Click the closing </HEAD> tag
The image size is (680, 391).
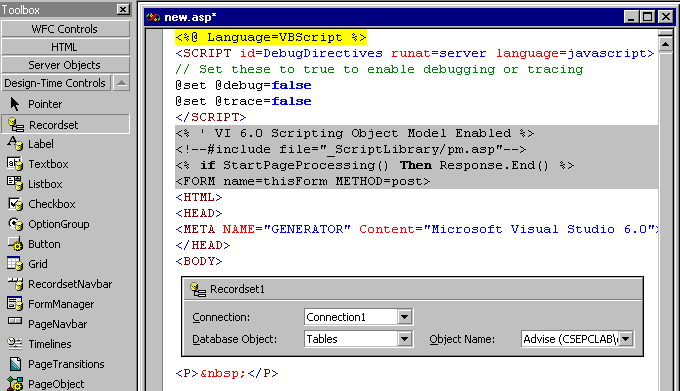pyautogui.click(x=203, y=245)
